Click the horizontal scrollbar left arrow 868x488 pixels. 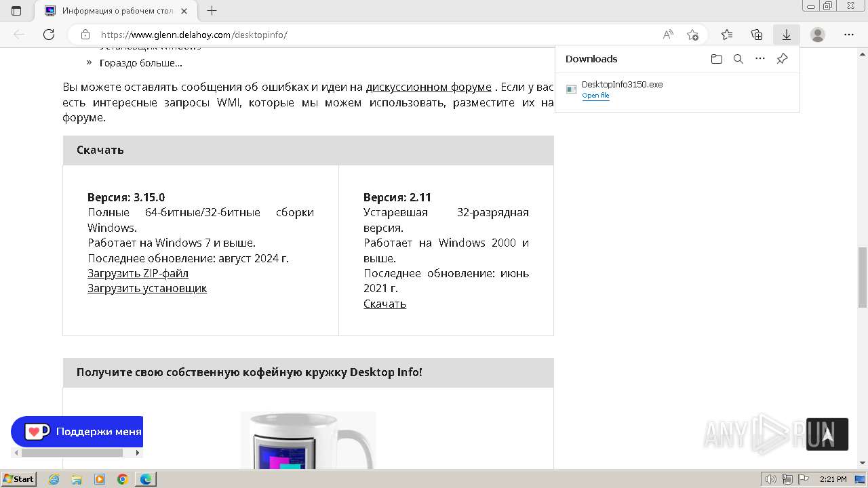(16, 453)
